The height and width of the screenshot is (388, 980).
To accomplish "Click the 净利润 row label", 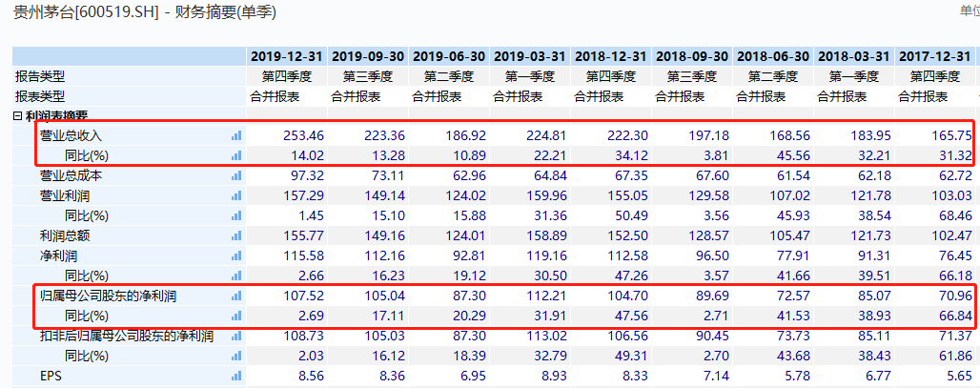I will pos(58,255).
